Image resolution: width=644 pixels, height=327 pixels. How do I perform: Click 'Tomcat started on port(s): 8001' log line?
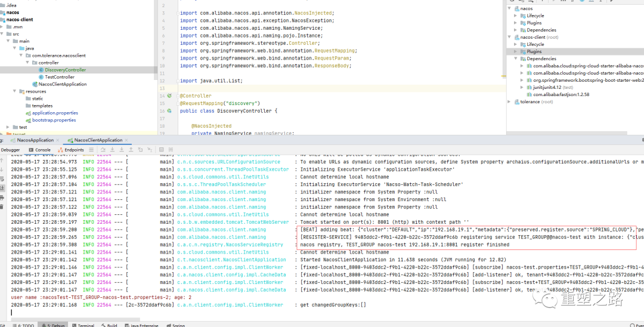tap(385, 222)
